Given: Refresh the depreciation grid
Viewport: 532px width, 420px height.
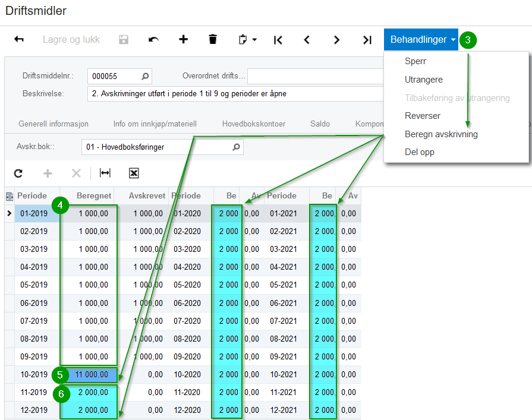Looking at the screenshot, I should point(18,173).
